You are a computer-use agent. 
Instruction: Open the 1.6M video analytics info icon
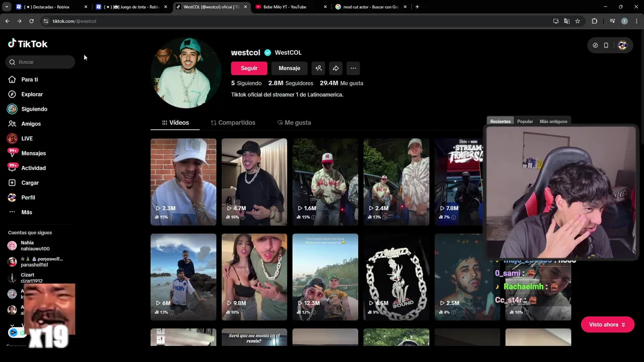pyautogui.click(x=313, y=217)
